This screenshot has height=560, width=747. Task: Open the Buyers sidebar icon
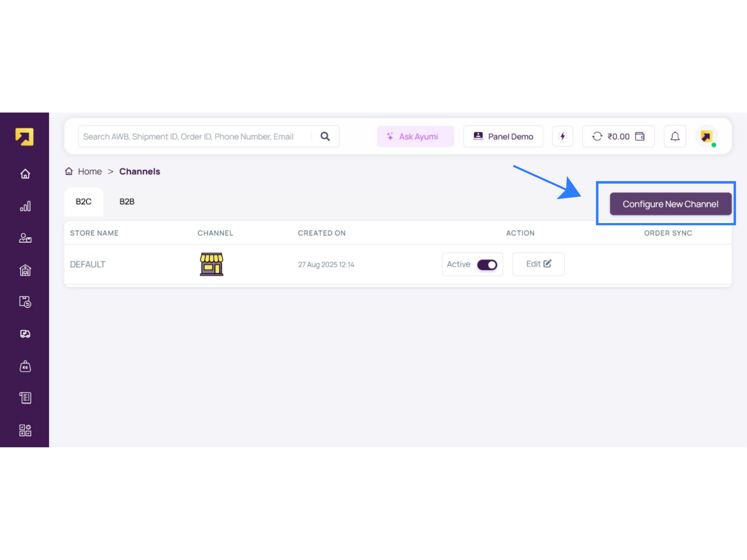pyautogui.click(x=24, y=238)
